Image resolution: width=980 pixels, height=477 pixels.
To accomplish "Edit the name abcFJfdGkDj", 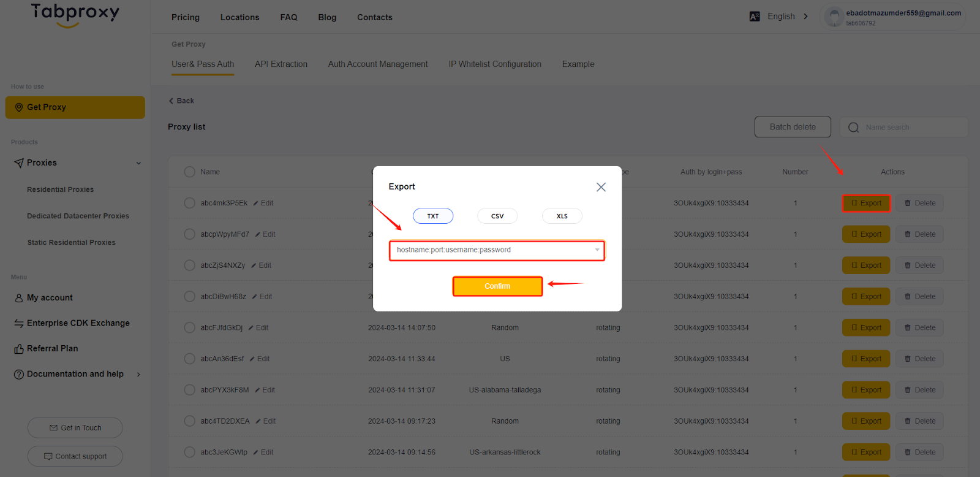I will pyautogui.click(x=258, y=327).
